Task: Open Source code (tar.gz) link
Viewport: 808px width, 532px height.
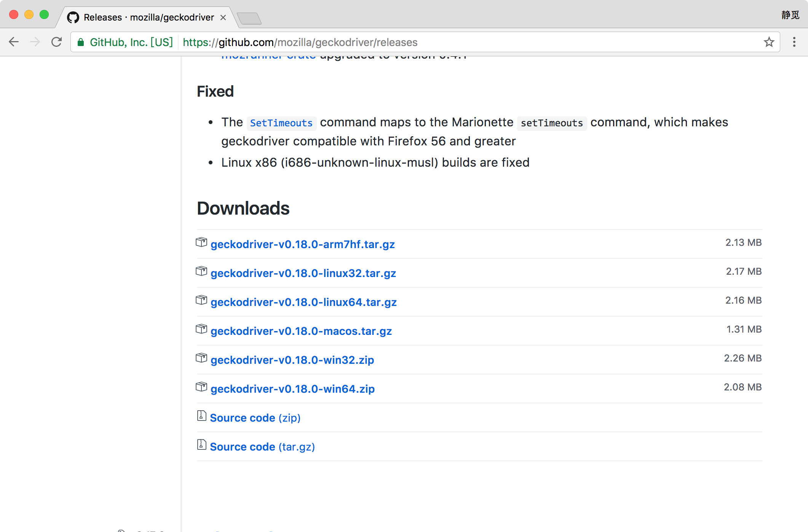Action: click(x=262, y=447)
